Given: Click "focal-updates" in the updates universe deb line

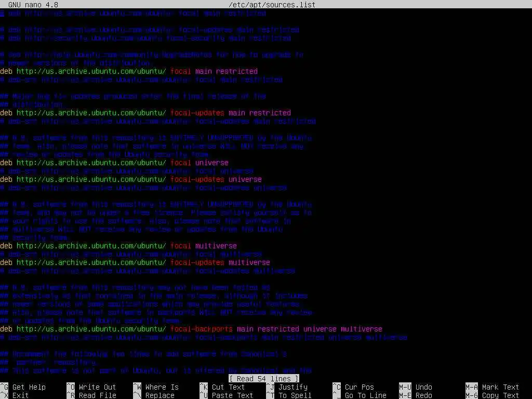Looking at the screenshot, I should (x=197, y=179).
